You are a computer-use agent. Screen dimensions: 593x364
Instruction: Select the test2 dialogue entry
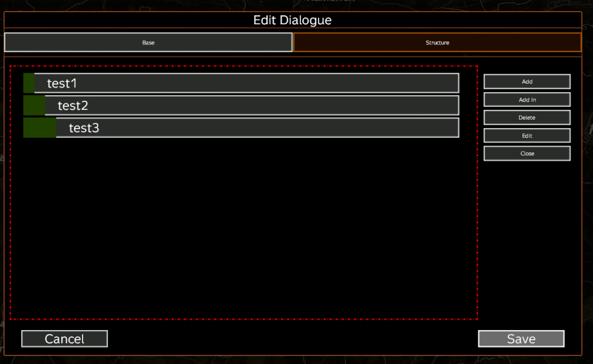tap(251, 106)
